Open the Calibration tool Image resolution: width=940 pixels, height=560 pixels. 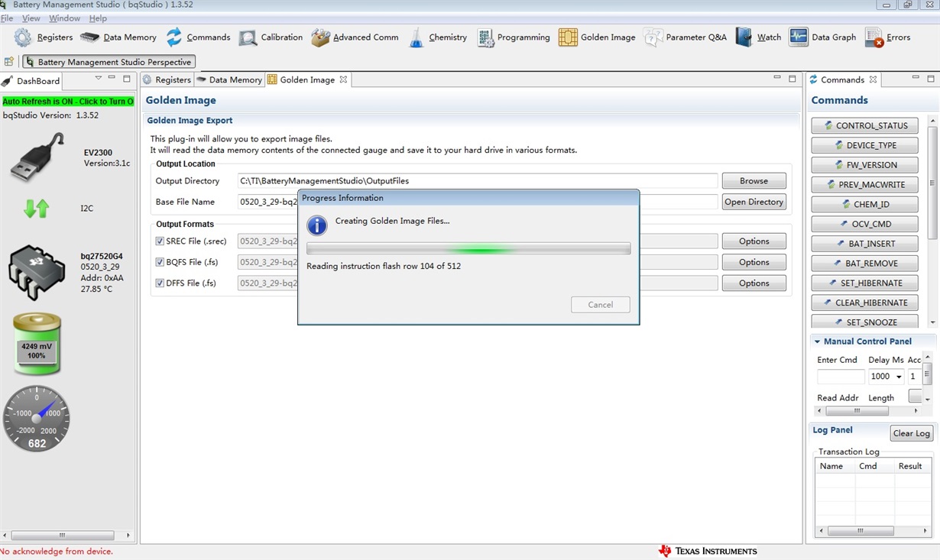(x=271, y=37)
